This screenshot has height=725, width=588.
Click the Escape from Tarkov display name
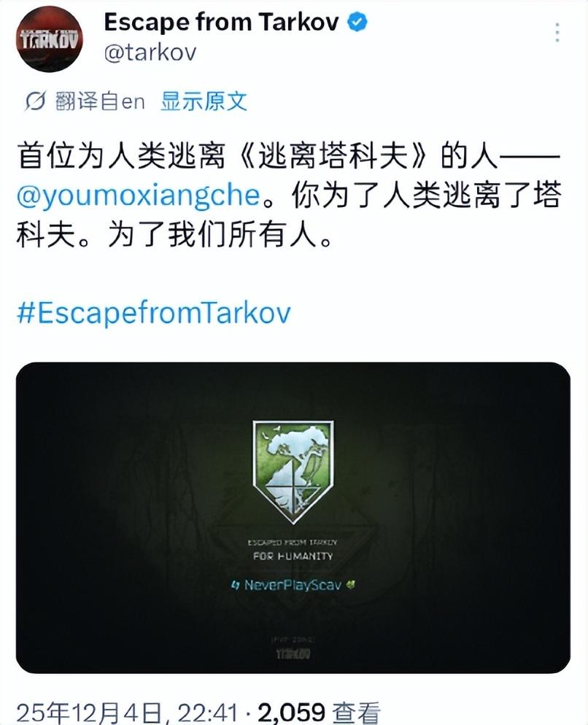[x=221, y=22]
